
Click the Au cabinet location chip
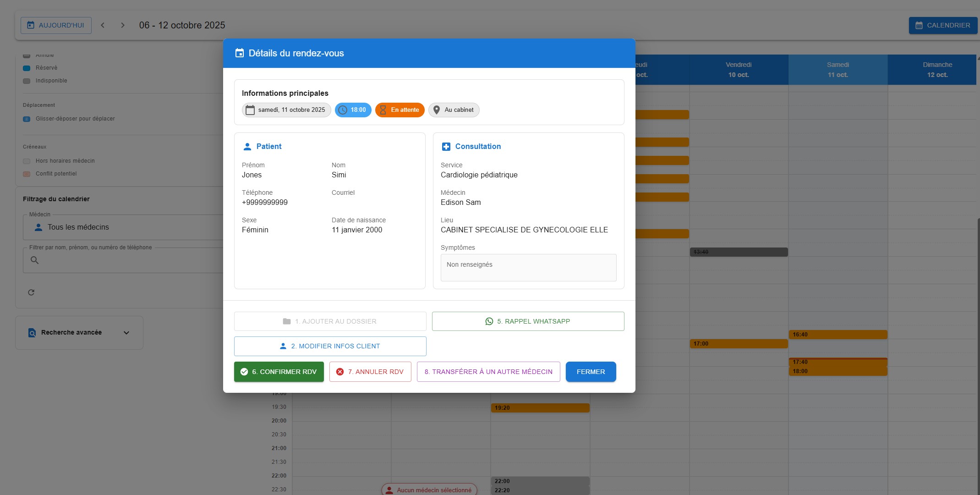[454, 110]
